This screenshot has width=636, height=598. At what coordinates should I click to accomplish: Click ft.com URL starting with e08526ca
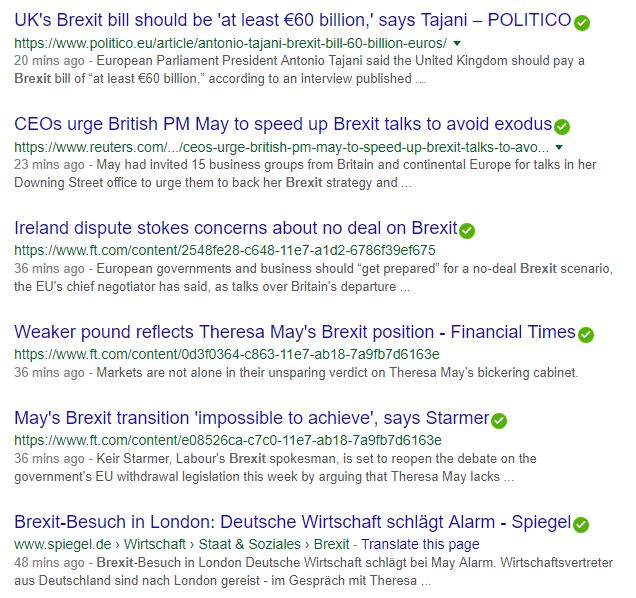(228, 440)
